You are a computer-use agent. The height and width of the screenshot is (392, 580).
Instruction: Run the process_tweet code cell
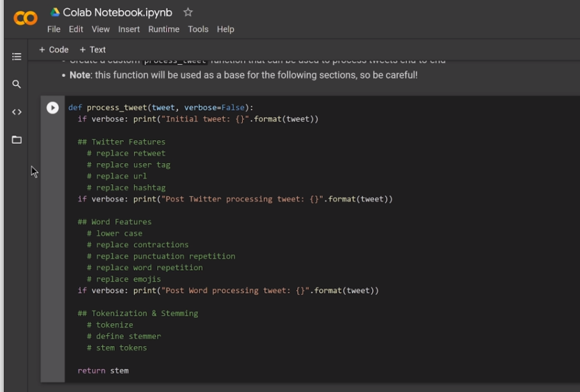pos(53,108)
